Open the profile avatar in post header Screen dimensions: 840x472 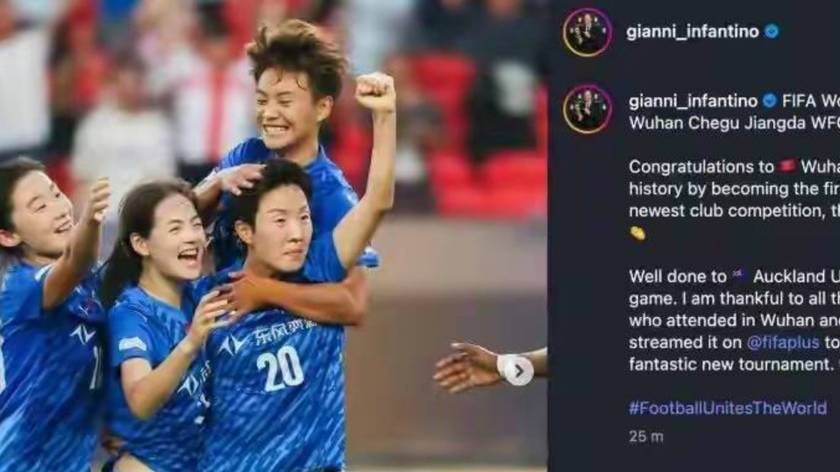click(x=587, y=32)
